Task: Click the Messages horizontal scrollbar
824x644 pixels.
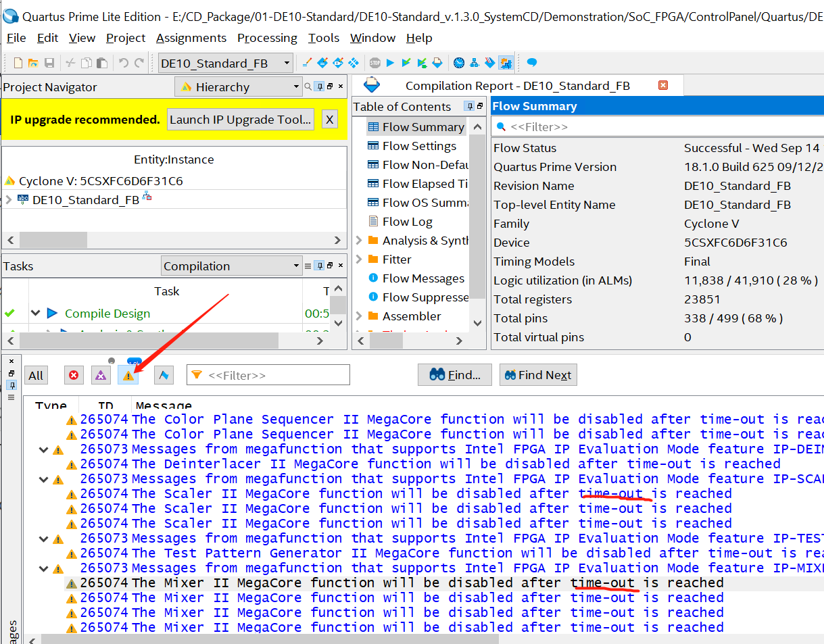Action: [x=269, y=639]
